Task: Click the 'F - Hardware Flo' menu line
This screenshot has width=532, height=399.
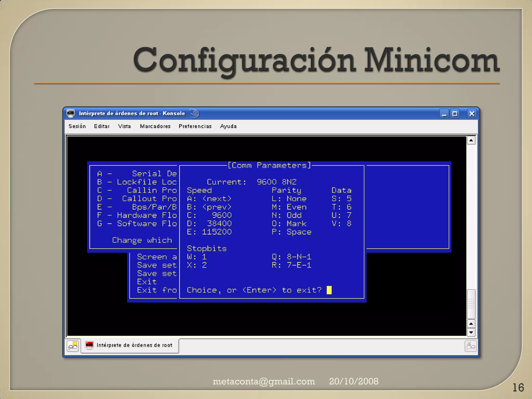Action: 137,215
